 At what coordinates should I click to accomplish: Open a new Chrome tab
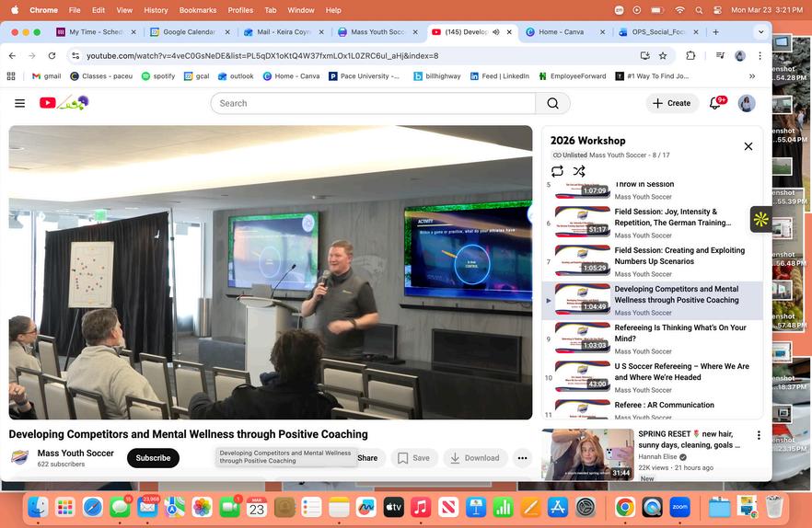(x=715, y=32)
